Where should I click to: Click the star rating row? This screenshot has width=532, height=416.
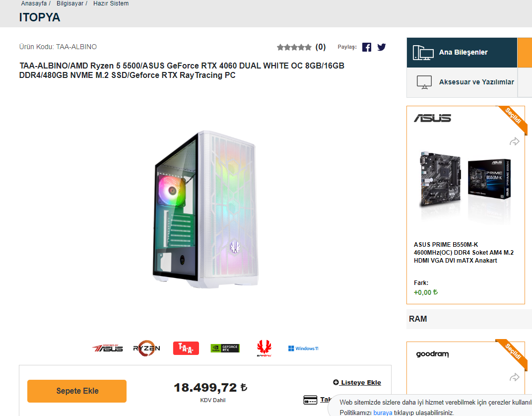pos(294,47)
